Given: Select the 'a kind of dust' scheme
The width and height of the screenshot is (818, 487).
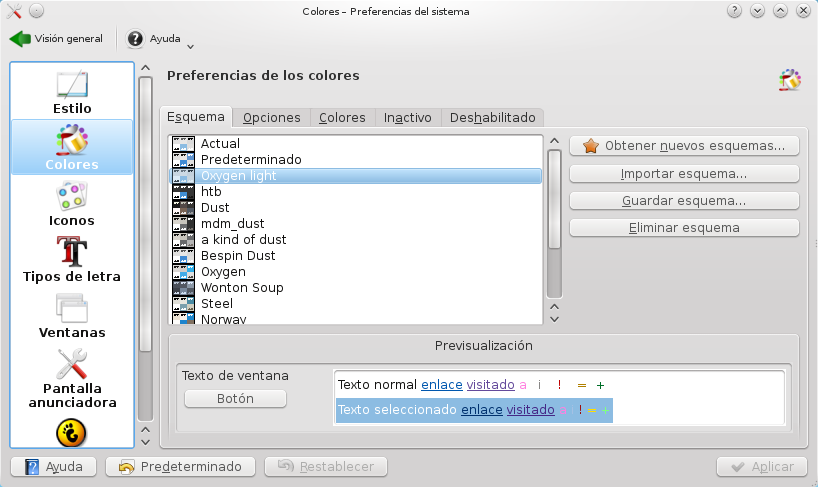Looking at the screenshot, I should pyautogui.click(x=356, y=240).
